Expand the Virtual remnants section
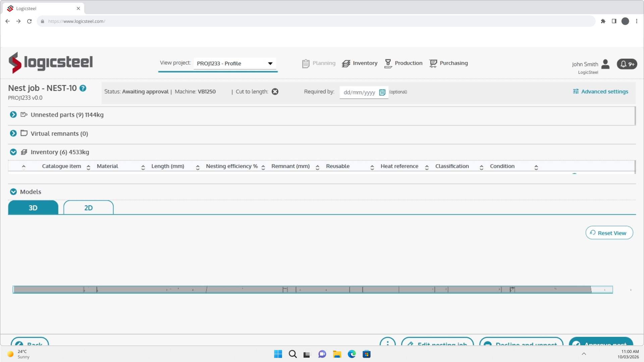This screenshot has width=644, height=362. [13, 133]
